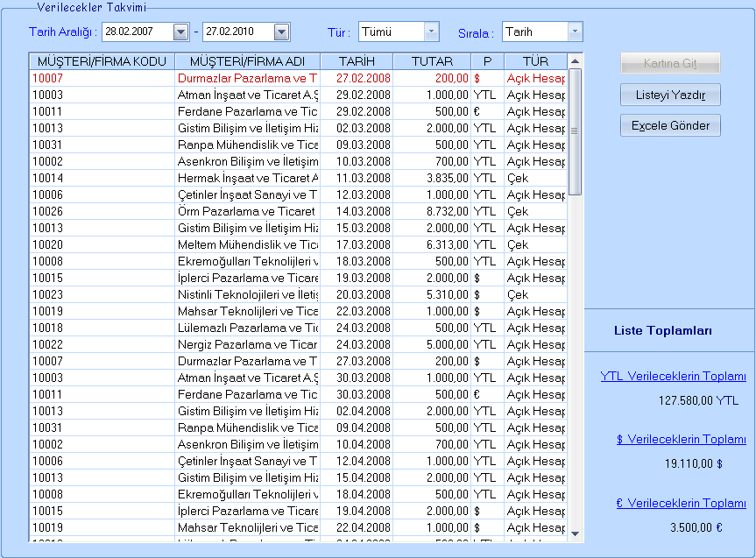Open the € Verileceklerin Toplamı link
This screenshot has height=558, width=756.
click(x=682, y=503)
